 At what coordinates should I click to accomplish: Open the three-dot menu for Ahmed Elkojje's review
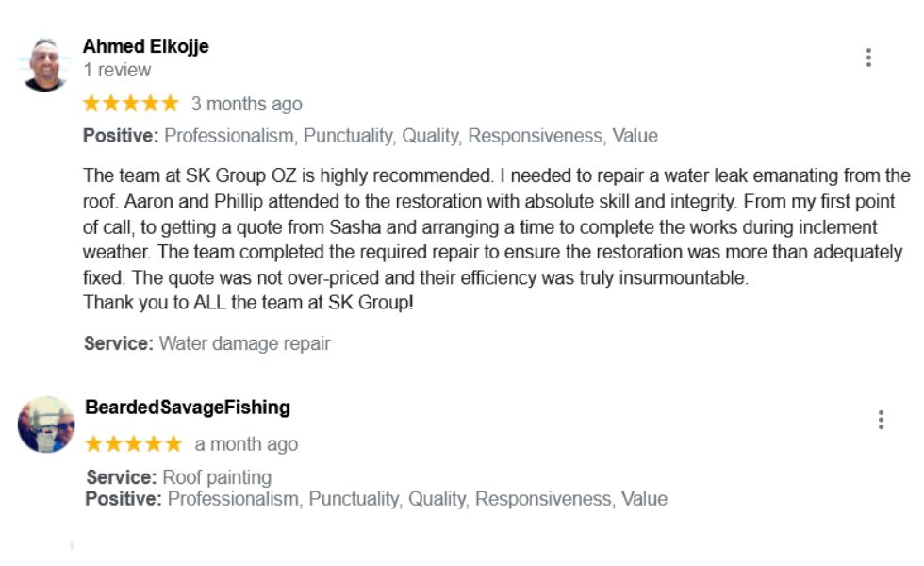pyautogui.click(x=868, y=58)
